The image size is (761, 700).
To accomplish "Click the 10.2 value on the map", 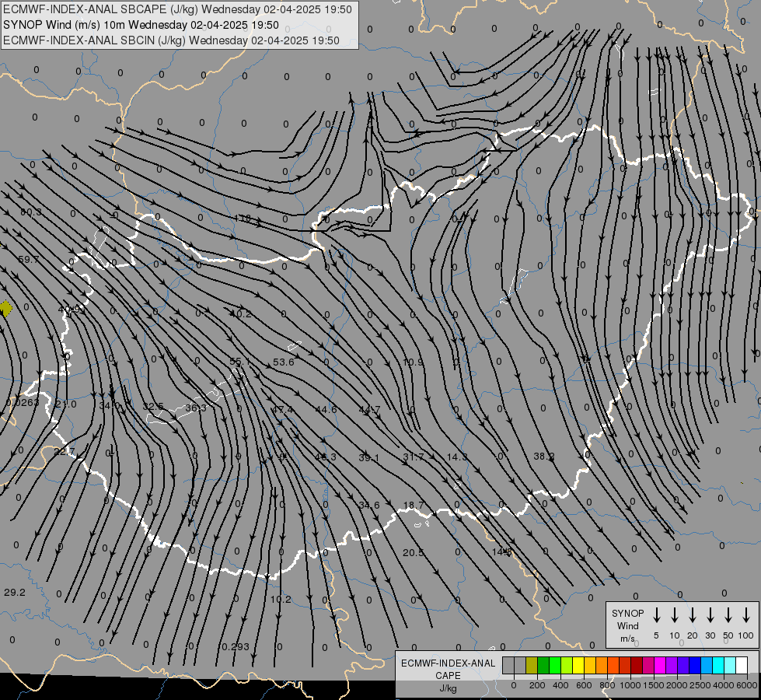I will click(281, 600).
